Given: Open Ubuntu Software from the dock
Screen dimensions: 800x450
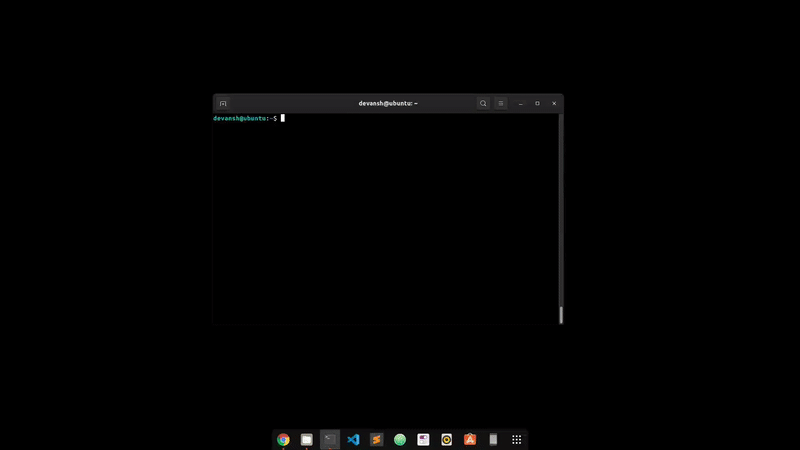Looking at the screenshot, I should pos(470,439).
